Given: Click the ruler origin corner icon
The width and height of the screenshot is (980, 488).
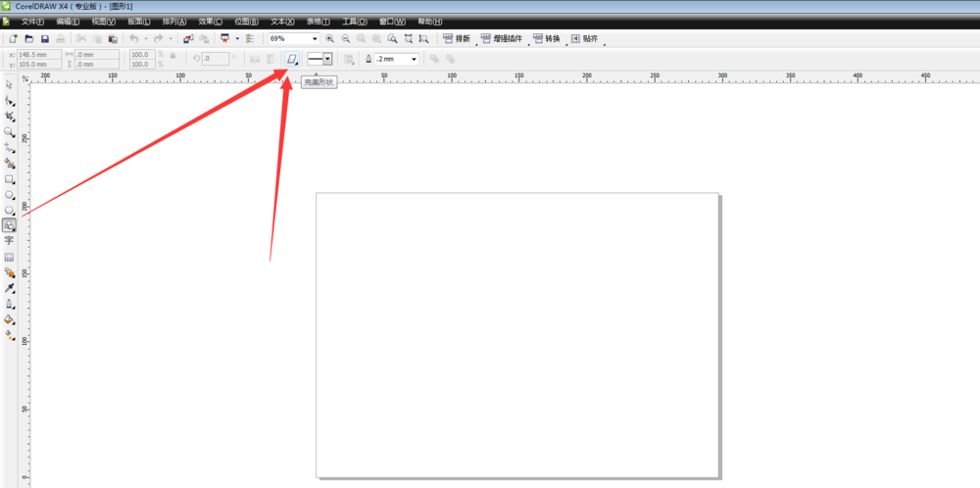Looking at the screenshot, I should [x=25, y=78].
